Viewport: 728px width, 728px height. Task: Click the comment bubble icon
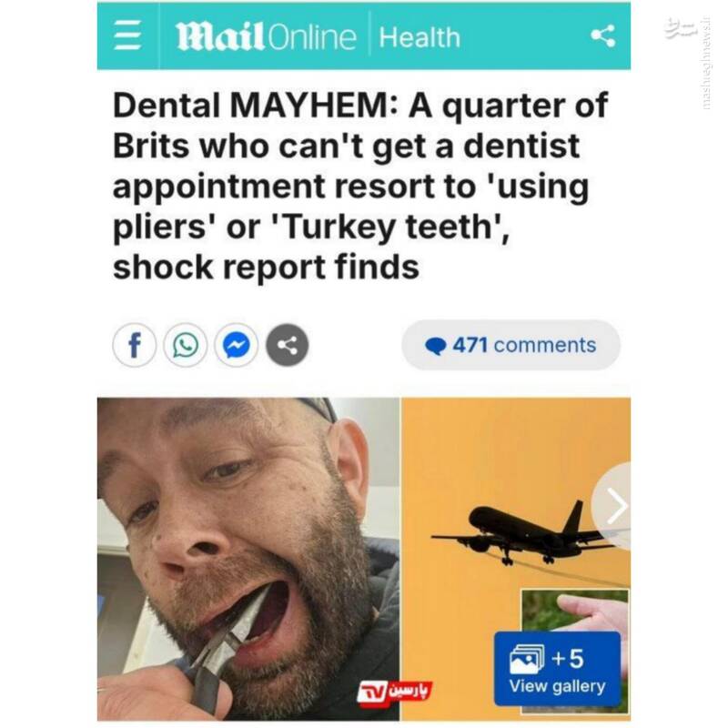436,347
